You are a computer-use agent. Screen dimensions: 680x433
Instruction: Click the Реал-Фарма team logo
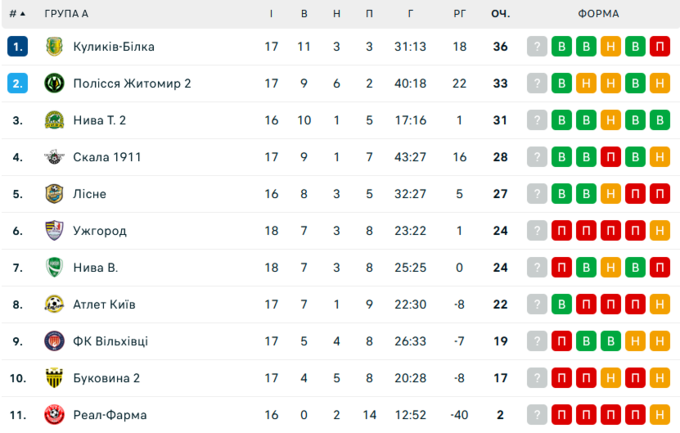[x=54, y=415]
